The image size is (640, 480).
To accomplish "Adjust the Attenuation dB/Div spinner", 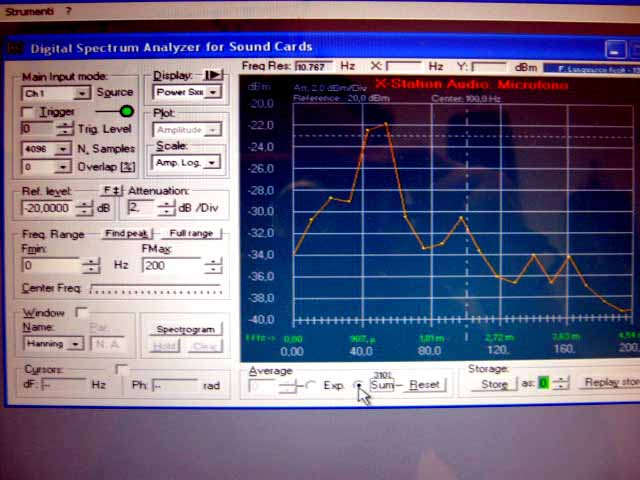I will (162, 208).
